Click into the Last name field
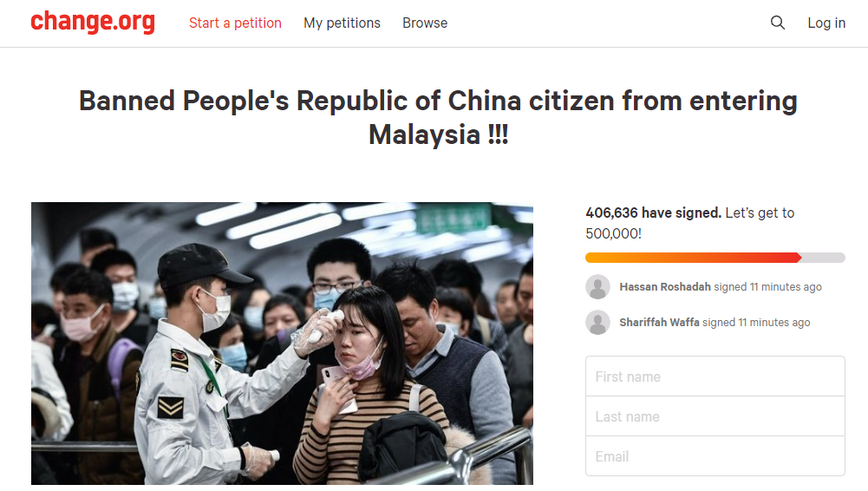Image resolution: width=868 pixels, height=491 pixels. pyautogui.click(x=715, y=416)
